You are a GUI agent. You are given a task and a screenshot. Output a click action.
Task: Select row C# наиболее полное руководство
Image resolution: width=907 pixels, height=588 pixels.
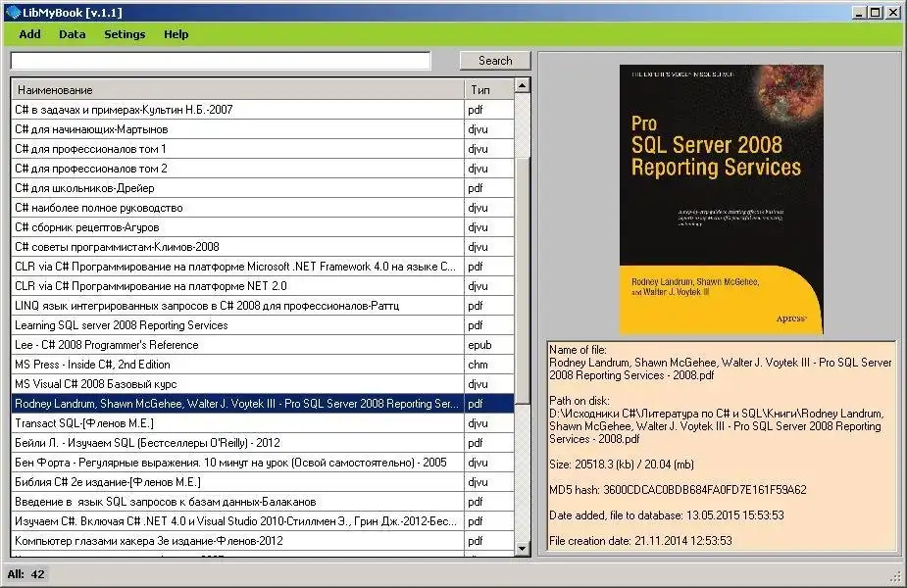[263, 208]
